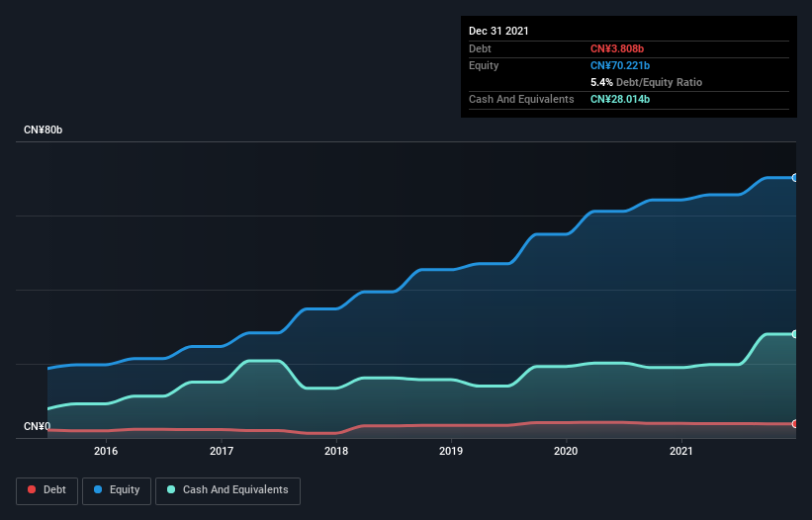
Task: Click the 2021 x-axis label
Action: point(681,451)
